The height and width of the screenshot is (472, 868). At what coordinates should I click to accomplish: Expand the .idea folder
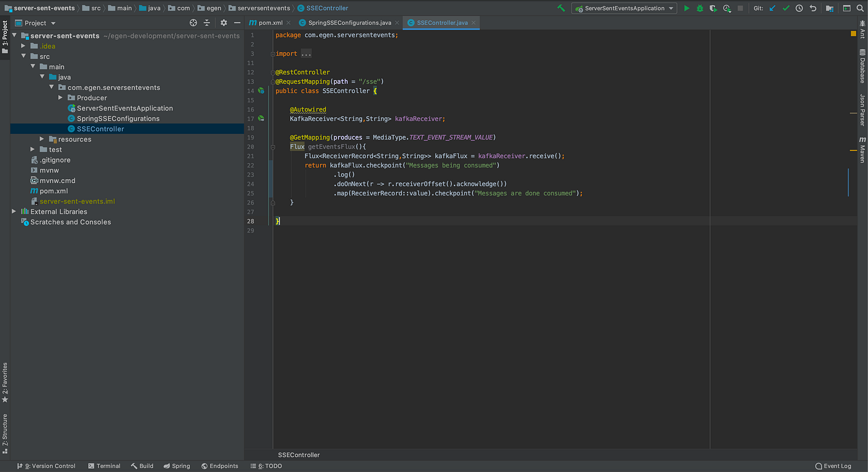[24, 46]
